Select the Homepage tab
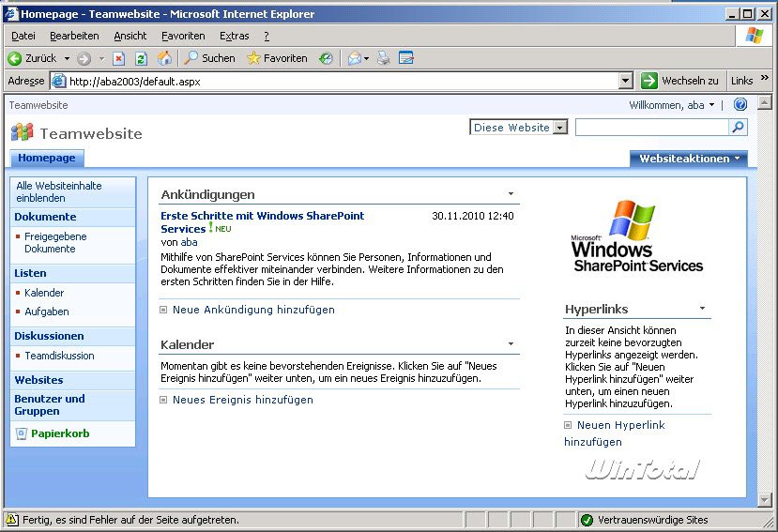 47,158
